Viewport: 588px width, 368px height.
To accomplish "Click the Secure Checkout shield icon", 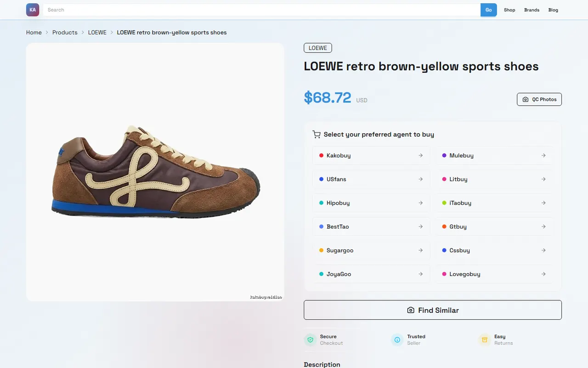I will 310,340.
